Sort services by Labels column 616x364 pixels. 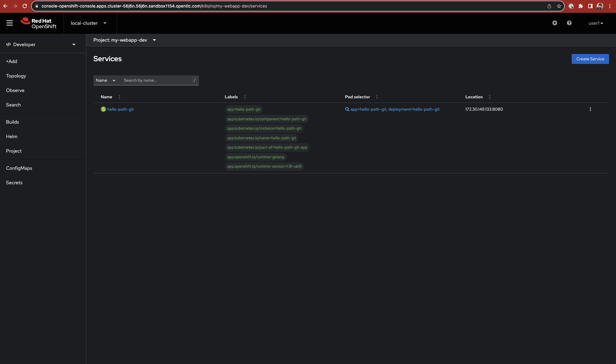231,97
